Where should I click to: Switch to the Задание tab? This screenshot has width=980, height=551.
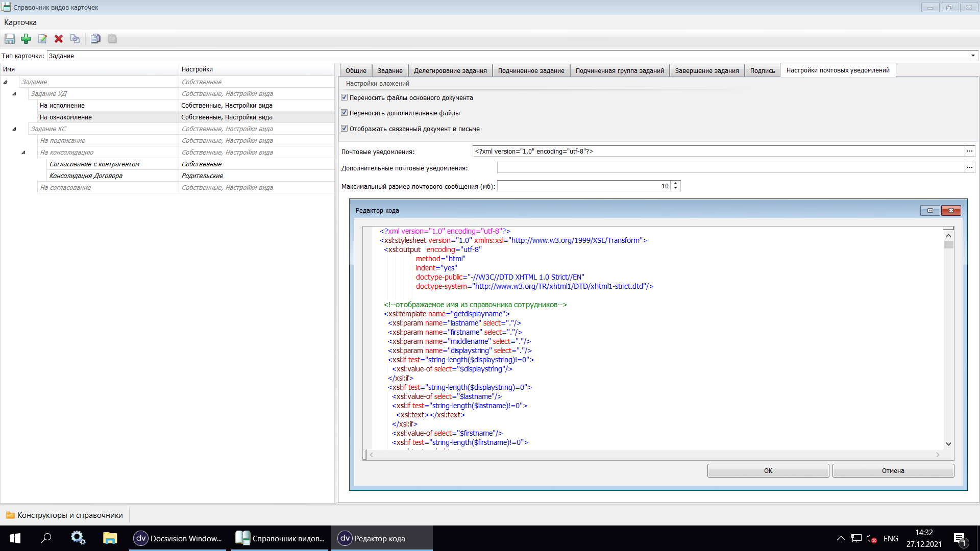[x=390, y=70]
